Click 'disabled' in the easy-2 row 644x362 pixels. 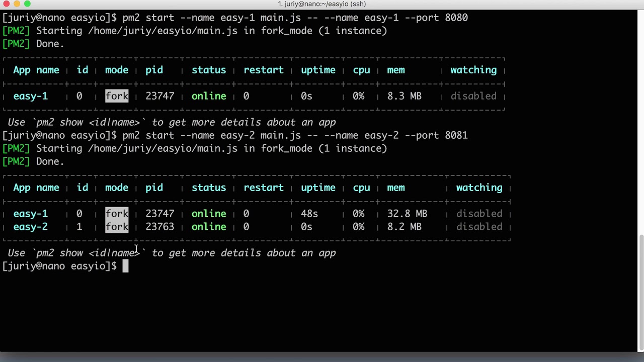tap(479, 227)
